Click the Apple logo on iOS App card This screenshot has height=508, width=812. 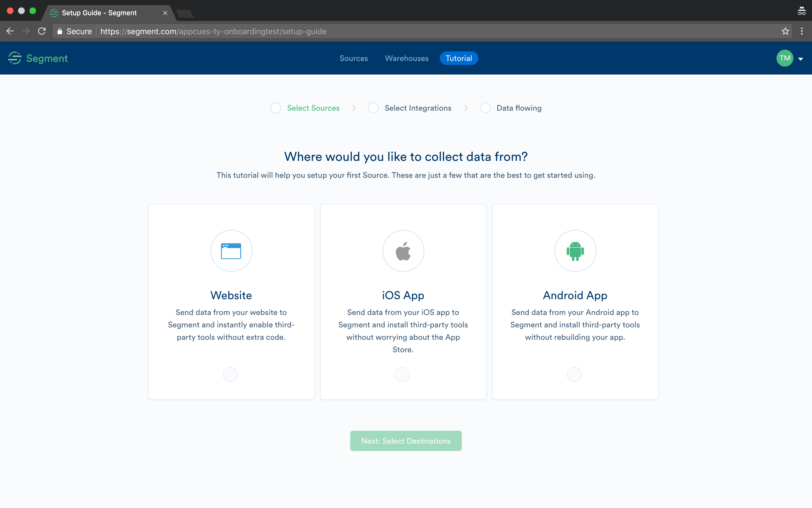pyautogui.click(x=403, y=251)
